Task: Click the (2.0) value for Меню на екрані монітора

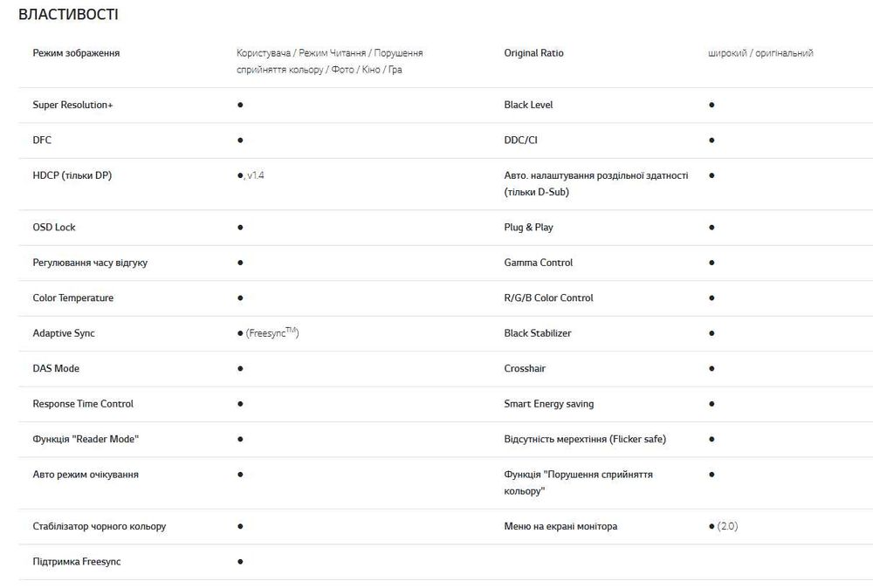Action: pyautogui.click(x=727, y=526)
